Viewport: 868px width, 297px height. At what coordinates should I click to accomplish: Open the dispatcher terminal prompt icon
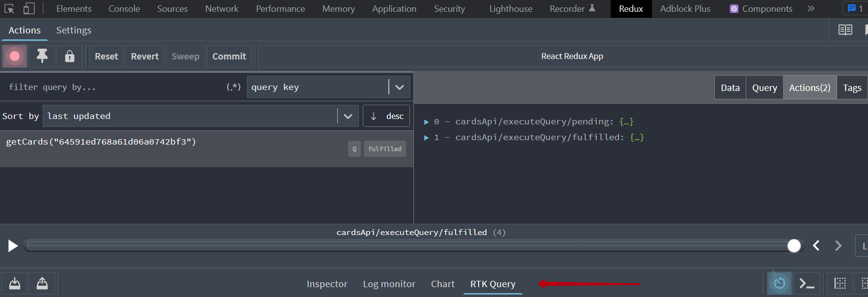tap(807, 283)
